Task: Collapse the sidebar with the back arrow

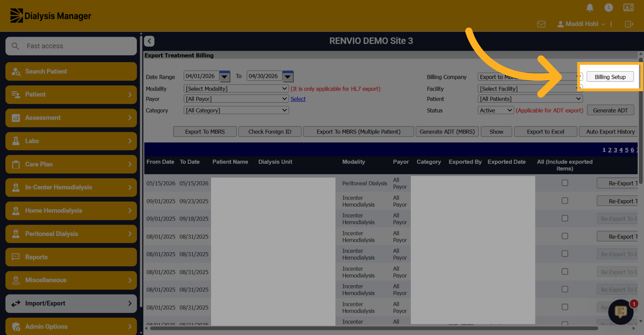Action: pyautogui.click(x=149, y=41)
